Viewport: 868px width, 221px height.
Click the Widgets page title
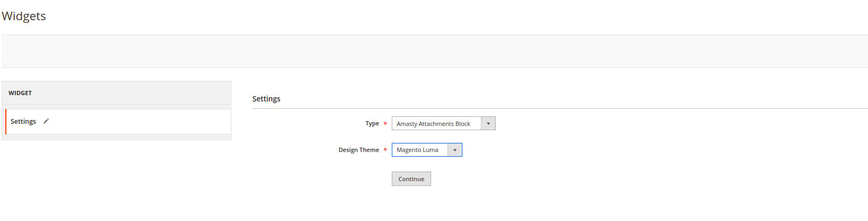[24, 16]
